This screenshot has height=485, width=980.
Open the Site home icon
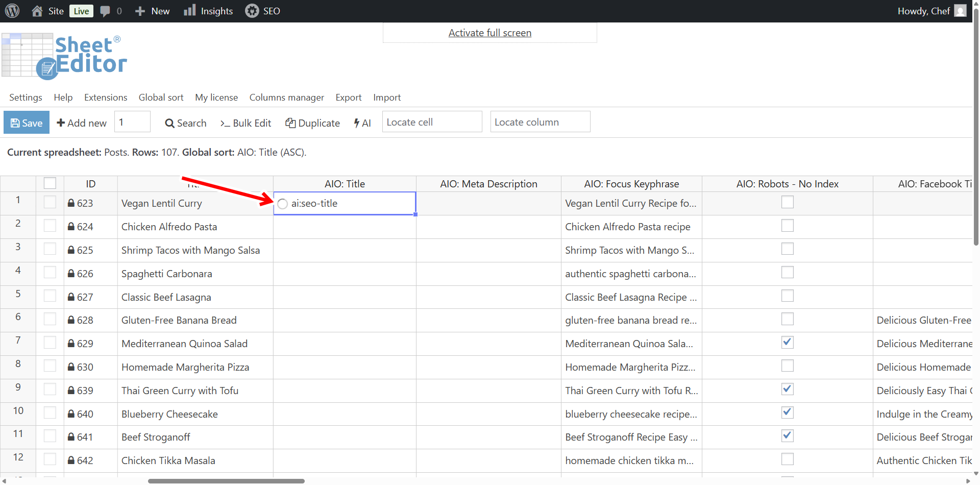tap(37, 11)
